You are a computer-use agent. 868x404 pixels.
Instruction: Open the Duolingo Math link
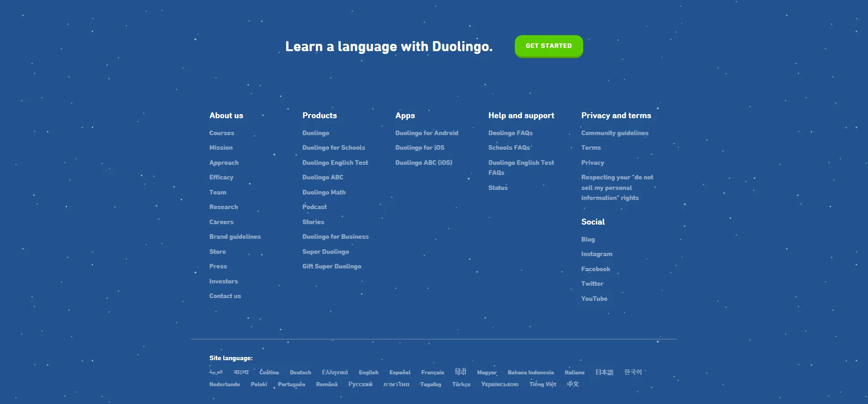tap(324, 192)
